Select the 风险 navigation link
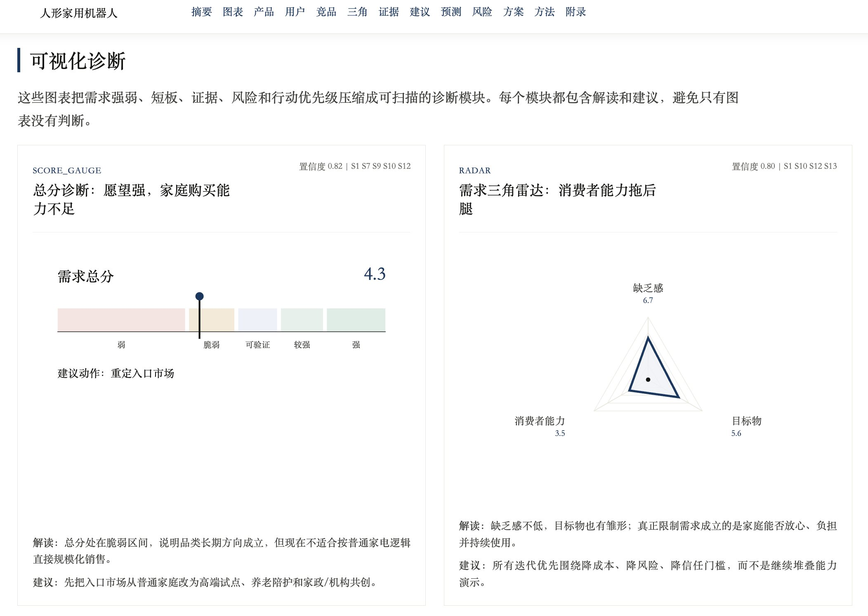The width and height of the screenshot is (868, 616). click(x=482, y=12)
